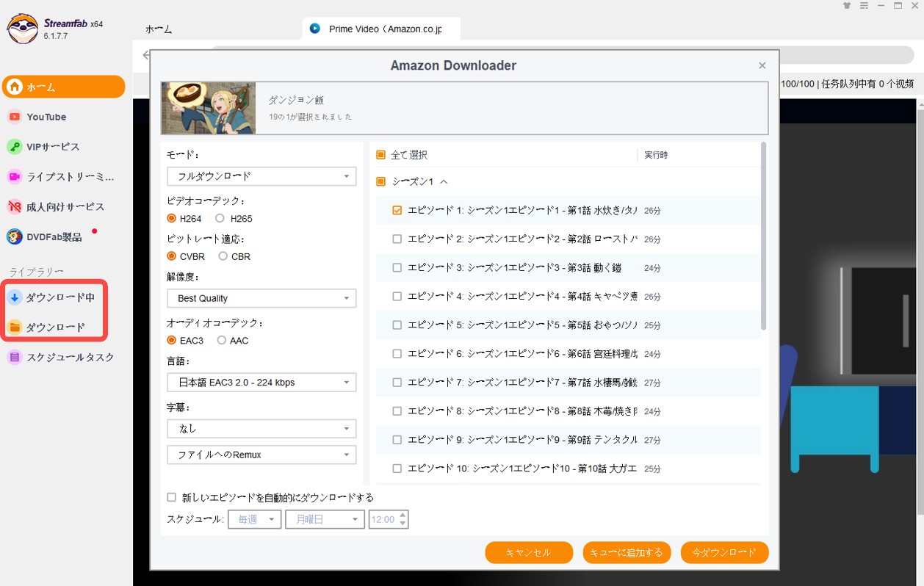Click the ライブラリー section heading
This screenshot has width=924, height=586.
point(36,272)
